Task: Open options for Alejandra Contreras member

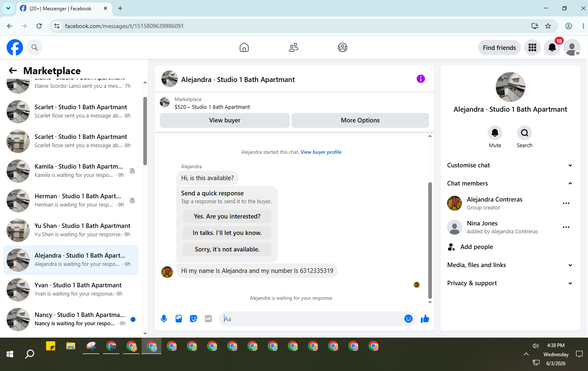Action: tap(566, 203)
